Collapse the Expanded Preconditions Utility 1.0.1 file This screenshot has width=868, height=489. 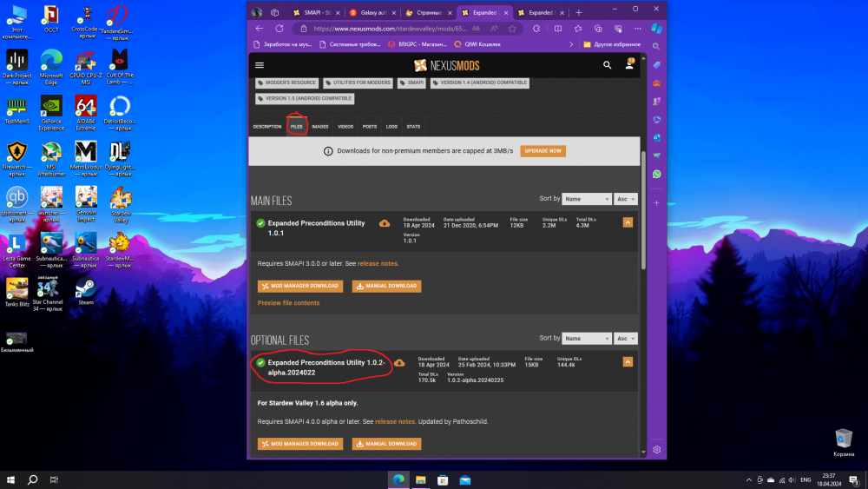[628, 222]
